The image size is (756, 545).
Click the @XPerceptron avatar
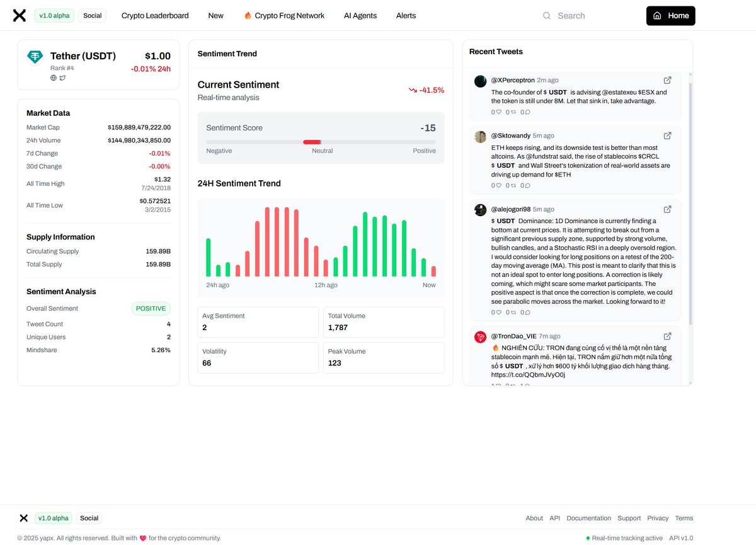click(x=481, y=81)
